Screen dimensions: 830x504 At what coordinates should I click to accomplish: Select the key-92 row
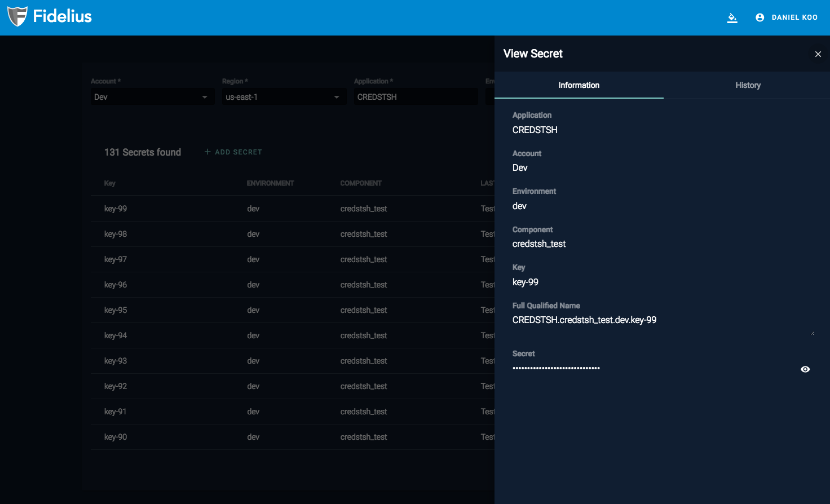tap(293, 386)
